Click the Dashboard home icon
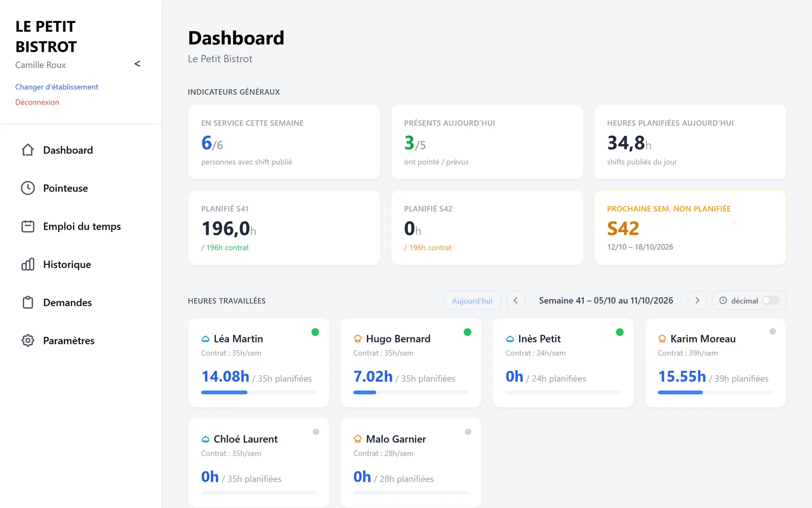The height and width of the screenshot is (508, 812). tap(28, 150)
